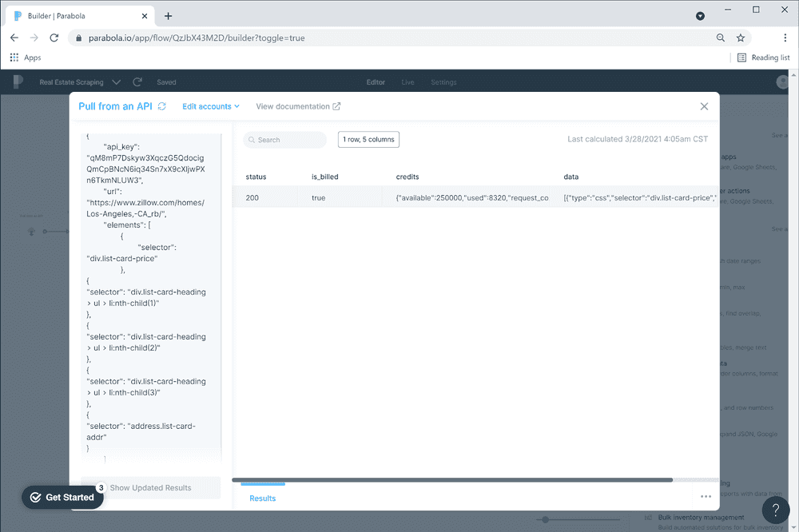Screen dimensions: 799x532
Task: Open the help question mark button
Action: tap(776, 510)
